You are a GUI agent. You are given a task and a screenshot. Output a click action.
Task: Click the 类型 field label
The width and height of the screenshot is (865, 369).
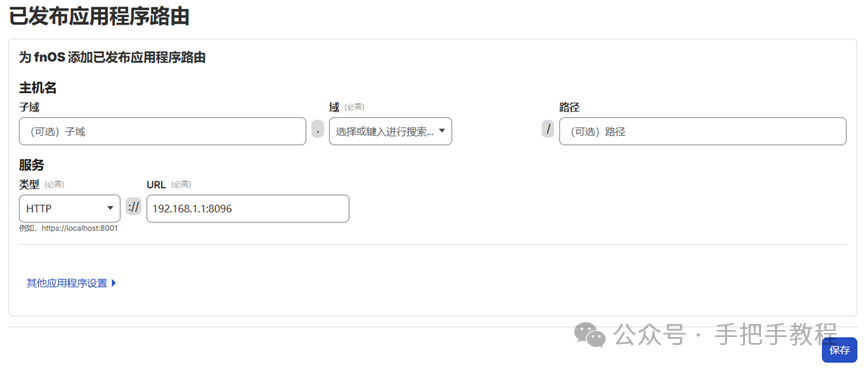click(x=29, y=184)
